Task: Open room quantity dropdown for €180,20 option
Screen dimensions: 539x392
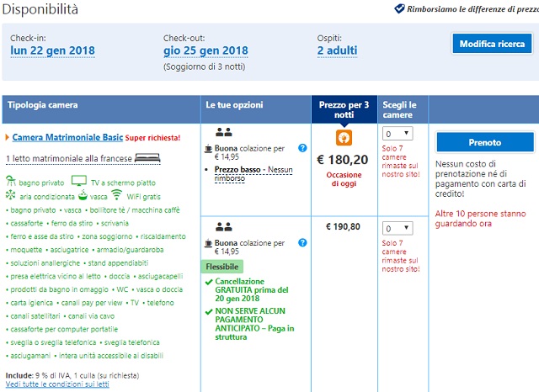Action: (x=398, y=134)
